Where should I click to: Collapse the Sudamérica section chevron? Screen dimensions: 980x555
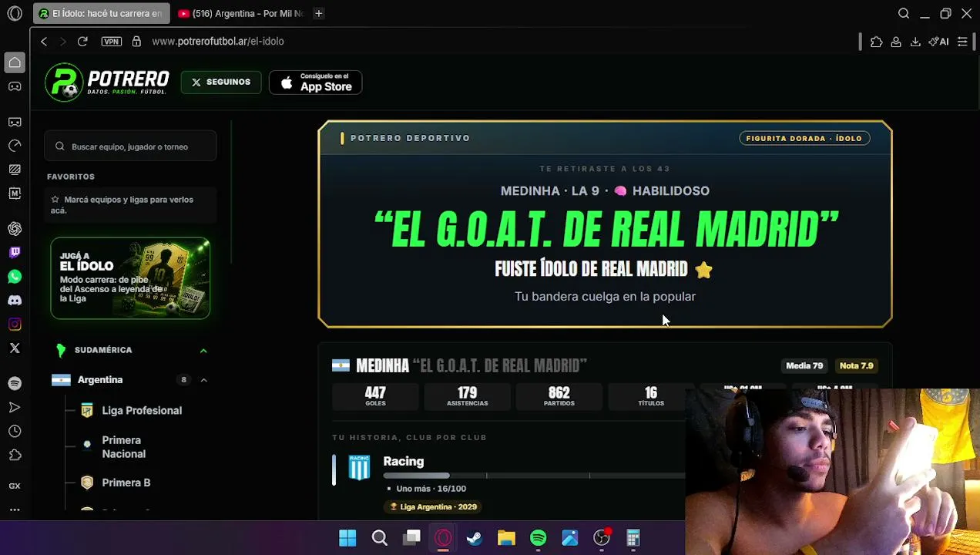tap(203, 350)
